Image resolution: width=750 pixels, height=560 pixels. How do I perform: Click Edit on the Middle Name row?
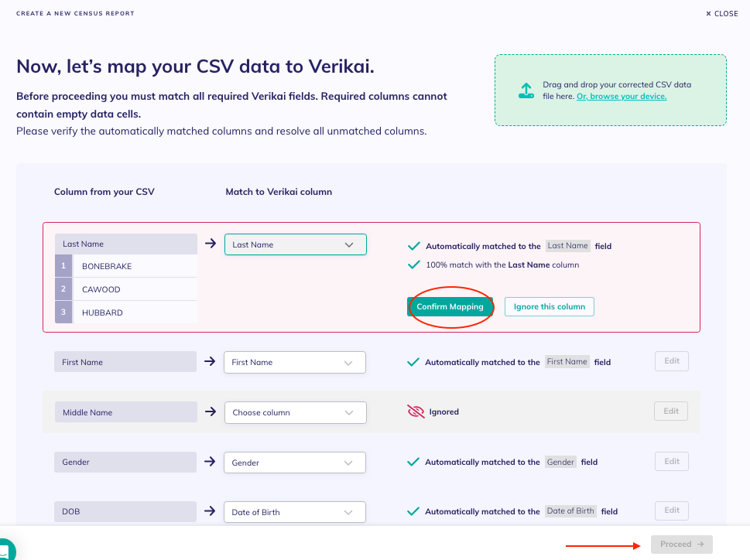[671, 411]
